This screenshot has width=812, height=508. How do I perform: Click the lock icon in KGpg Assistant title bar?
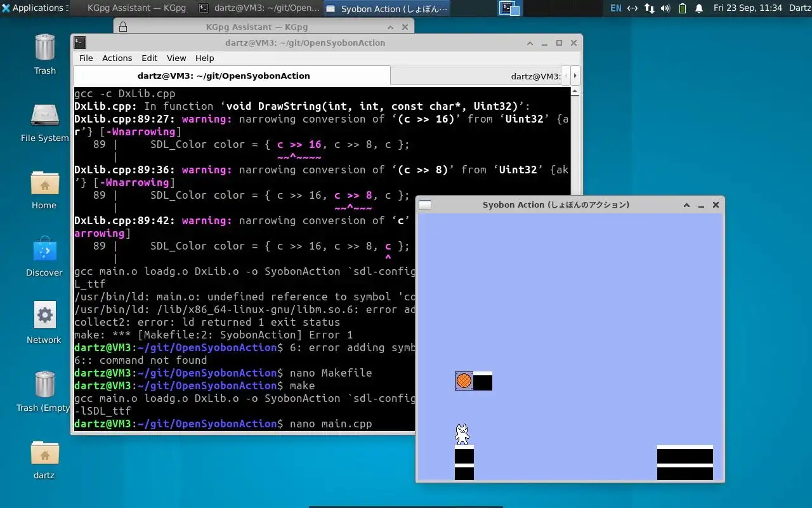123,27
